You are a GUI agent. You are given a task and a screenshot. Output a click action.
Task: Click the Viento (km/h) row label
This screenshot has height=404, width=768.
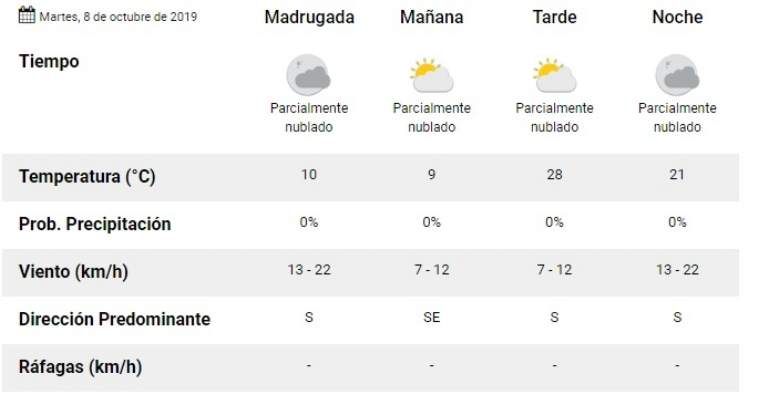[73, 271]
